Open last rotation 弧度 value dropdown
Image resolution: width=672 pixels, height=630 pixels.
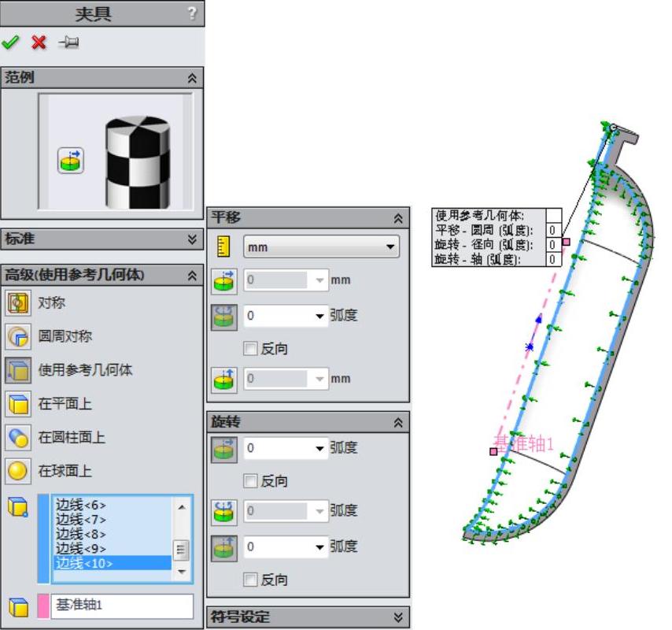coord(319,547)
